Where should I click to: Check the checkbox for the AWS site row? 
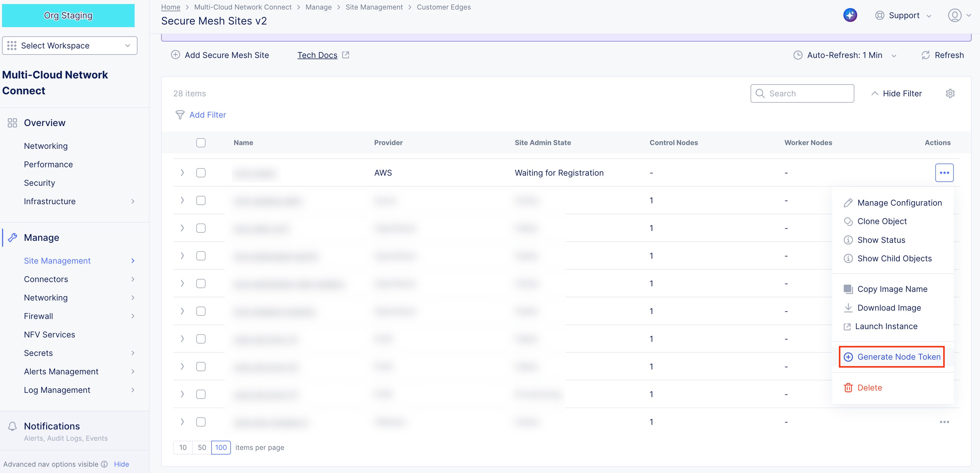pyautogui.click(x=201, y=173)
